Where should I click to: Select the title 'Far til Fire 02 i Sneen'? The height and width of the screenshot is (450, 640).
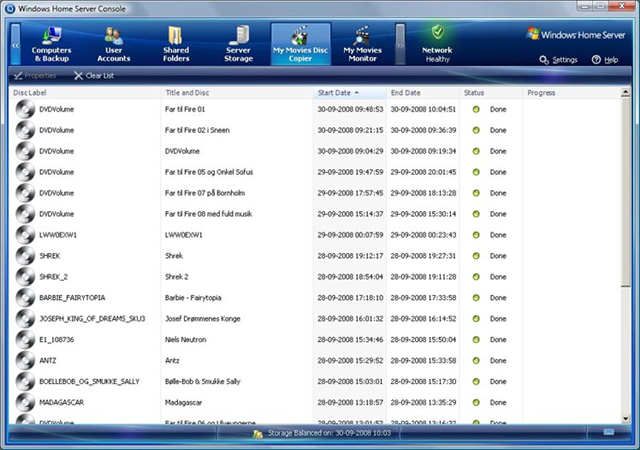pos(197,130)
